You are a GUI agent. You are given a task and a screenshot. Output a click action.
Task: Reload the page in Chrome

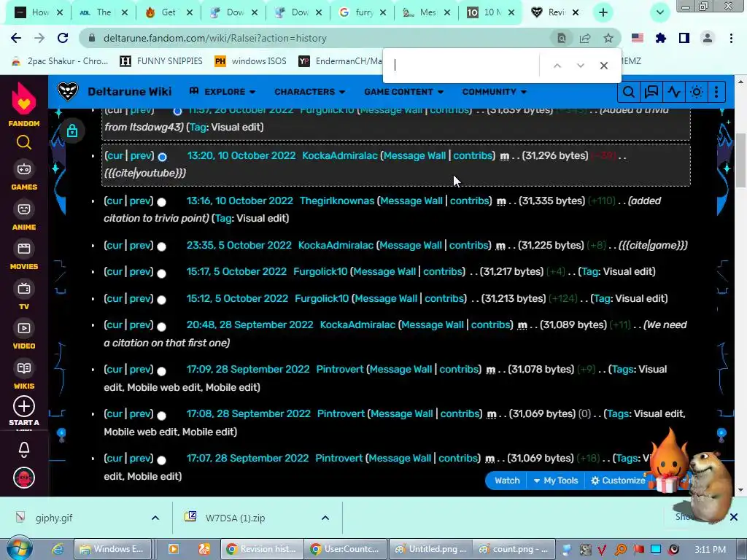(63, 38)
